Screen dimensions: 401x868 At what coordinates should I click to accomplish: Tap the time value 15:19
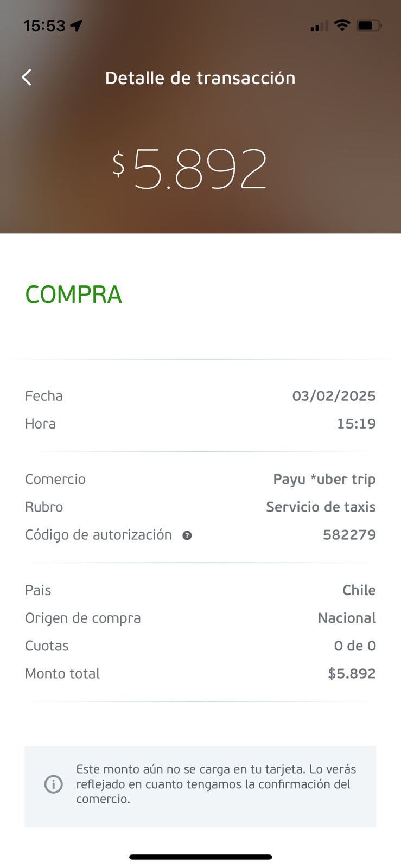[356, 424]
